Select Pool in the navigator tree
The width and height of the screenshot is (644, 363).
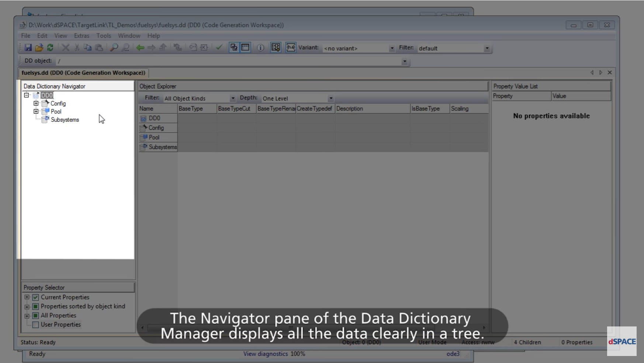pos(56,112)
